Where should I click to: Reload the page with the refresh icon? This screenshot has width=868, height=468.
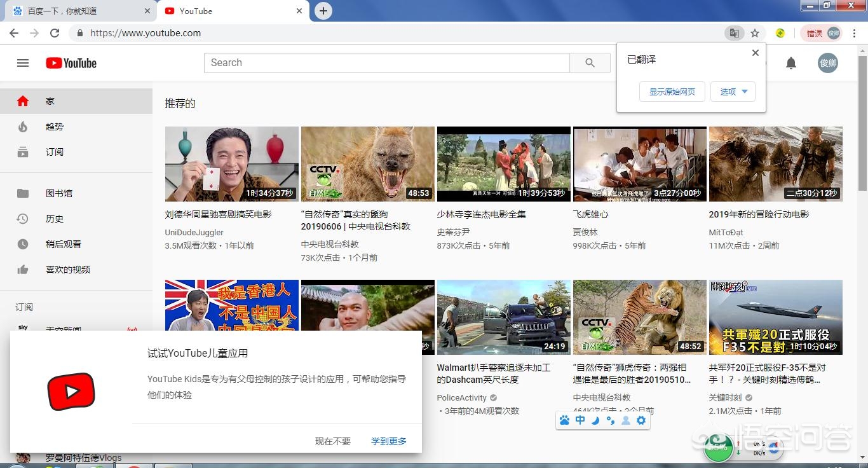(x=55, y=33)
